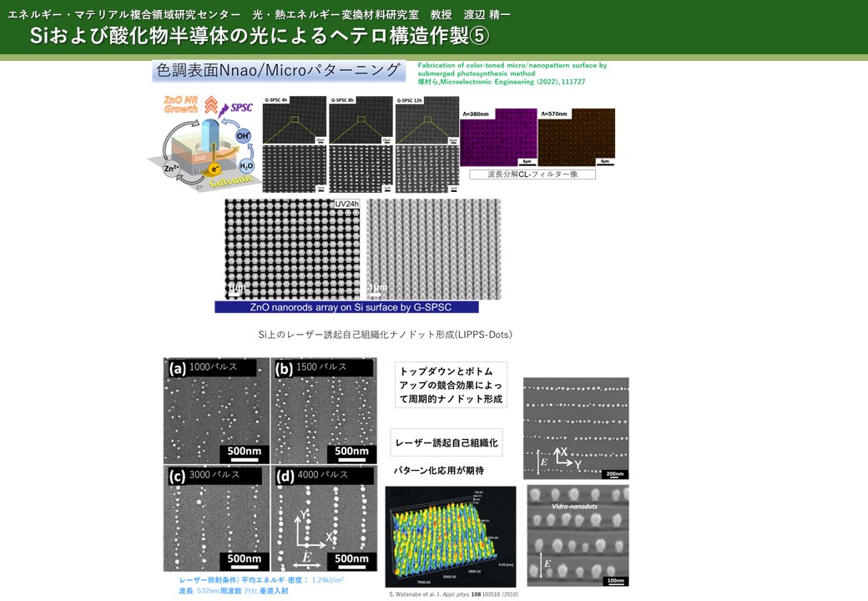Screen dimensions: 868x601
Task: Select the (d) 4000 pulse SEM image
Action: click(x=324, y=518)
